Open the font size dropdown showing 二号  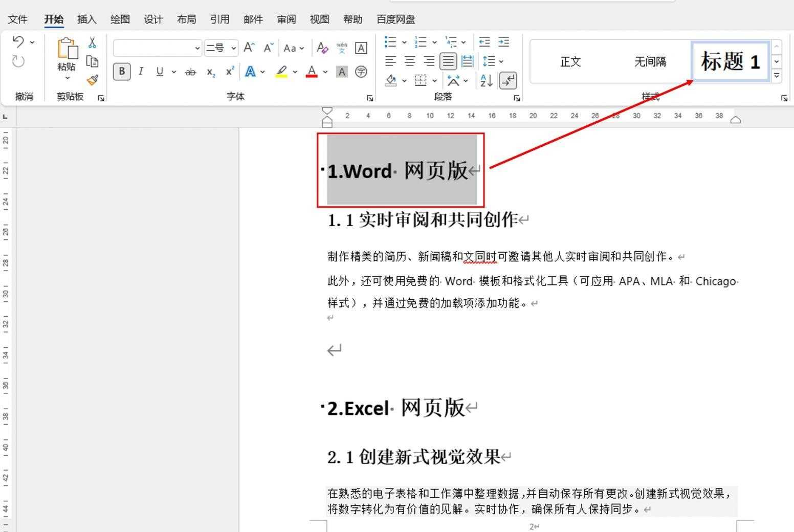click(x=233, y=48)
